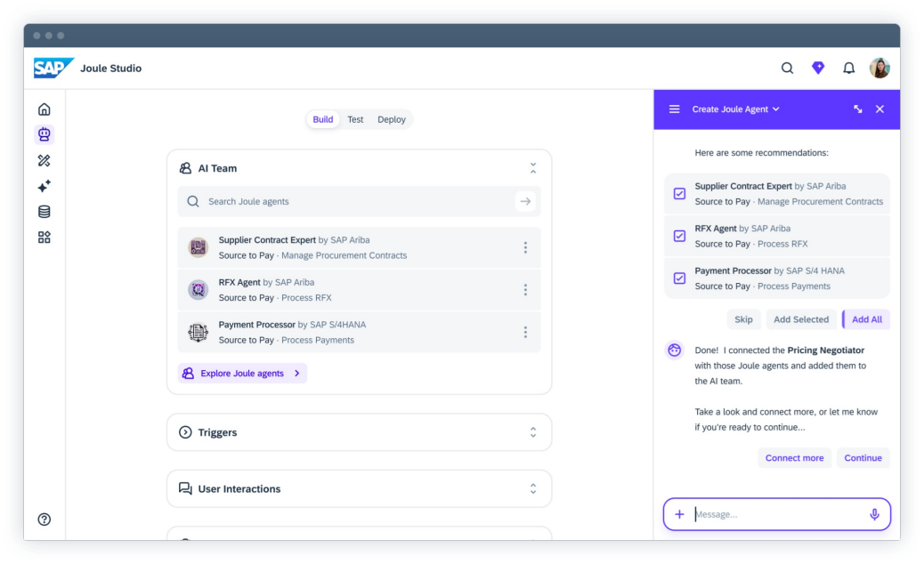The image size is (924, 564).
Task: Uncheck RFX Agent recommendation checkbox
Action: click(679, 236)
